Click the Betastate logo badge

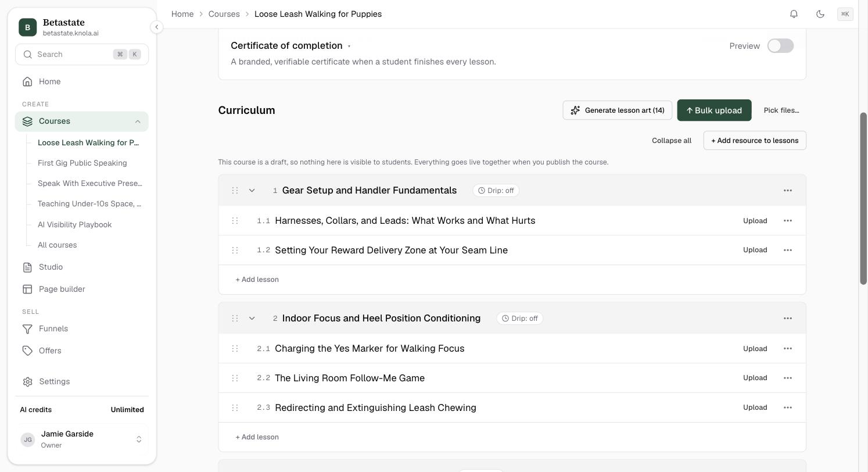click(x=27, y=27)
